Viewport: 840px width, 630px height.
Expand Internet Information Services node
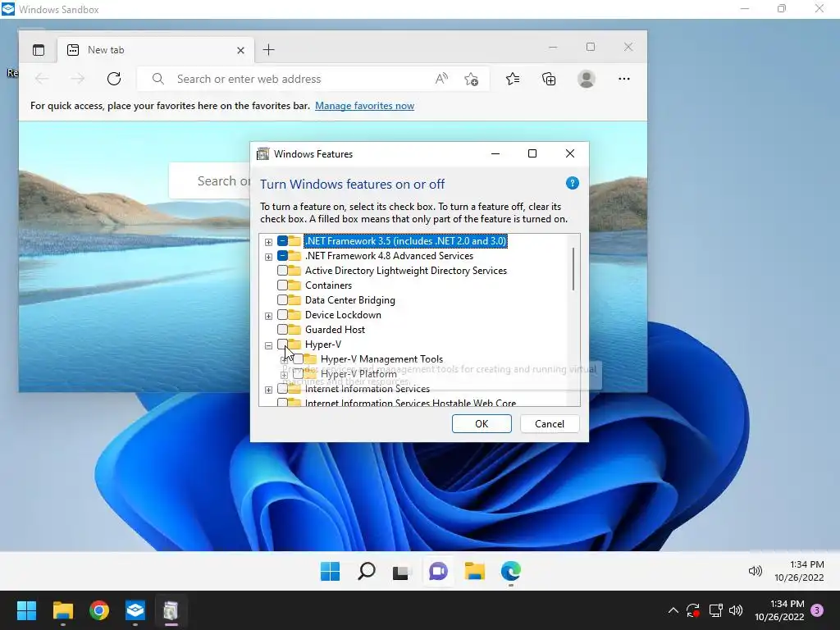pos(268,390)
